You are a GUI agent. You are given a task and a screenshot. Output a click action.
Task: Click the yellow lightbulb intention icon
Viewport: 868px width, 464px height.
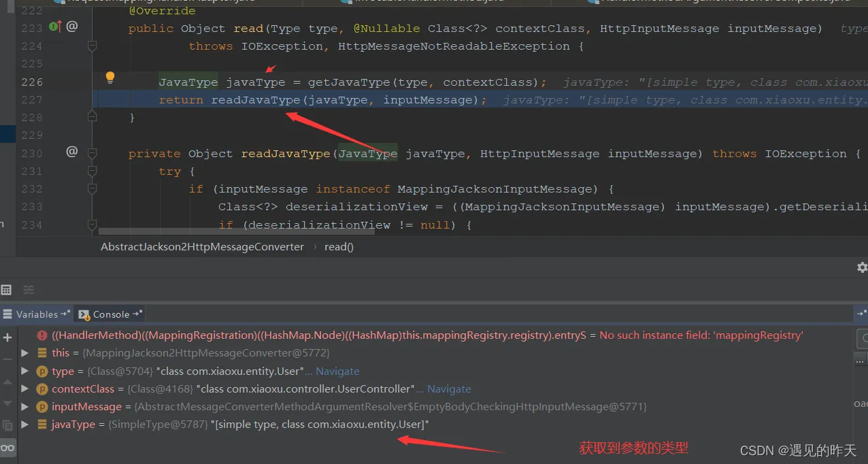click(110, 78)
